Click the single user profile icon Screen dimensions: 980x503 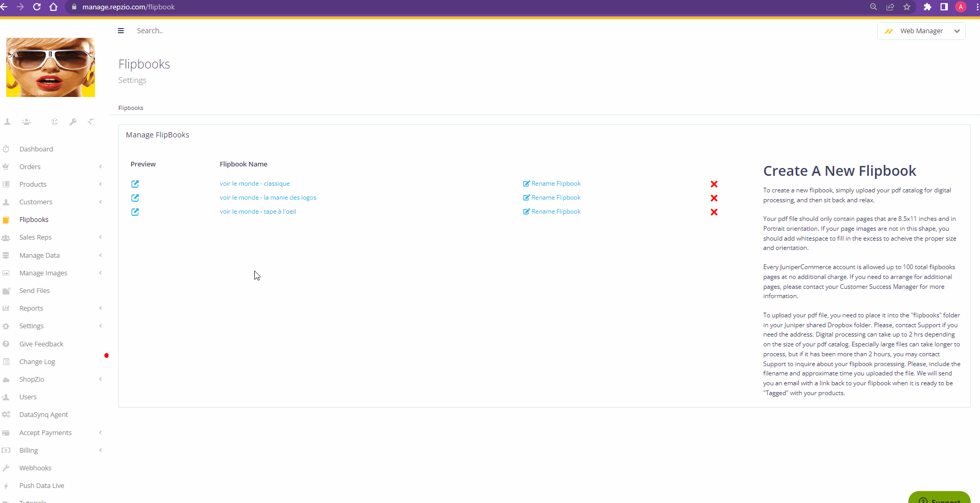(x=7, y=122)
